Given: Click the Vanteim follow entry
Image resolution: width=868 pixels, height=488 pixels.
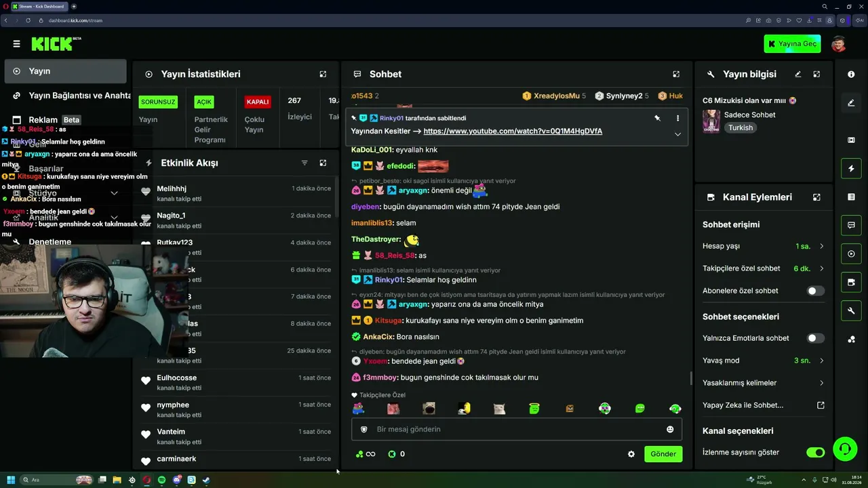Looking at the screenshot, I should [236, 436].
